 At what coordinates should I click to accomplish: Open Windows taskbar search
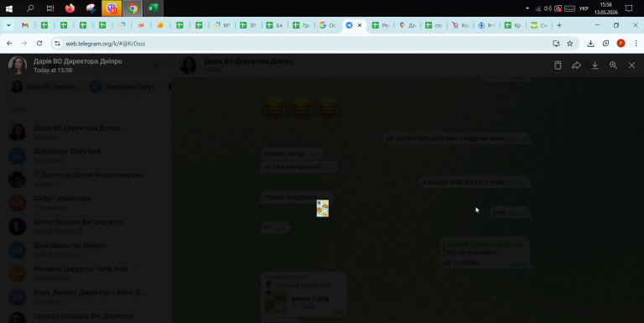click(30, 8)
